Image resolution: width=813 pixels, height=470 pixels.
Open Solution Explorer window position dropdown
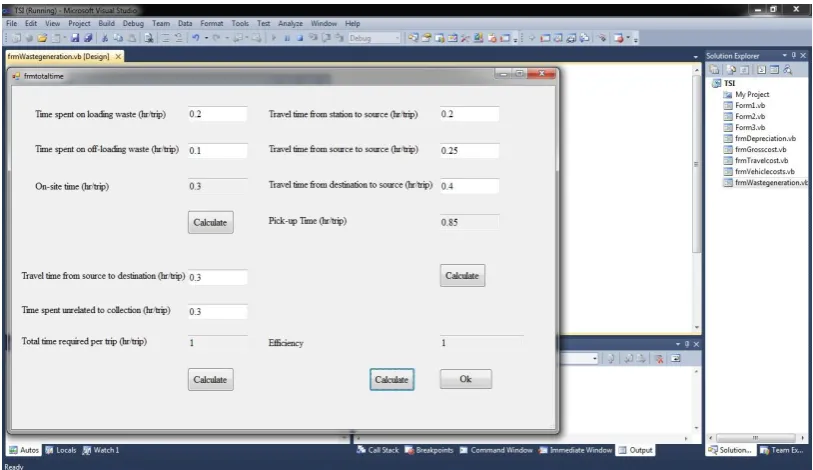pyautogui.click(x=784, y=55)
